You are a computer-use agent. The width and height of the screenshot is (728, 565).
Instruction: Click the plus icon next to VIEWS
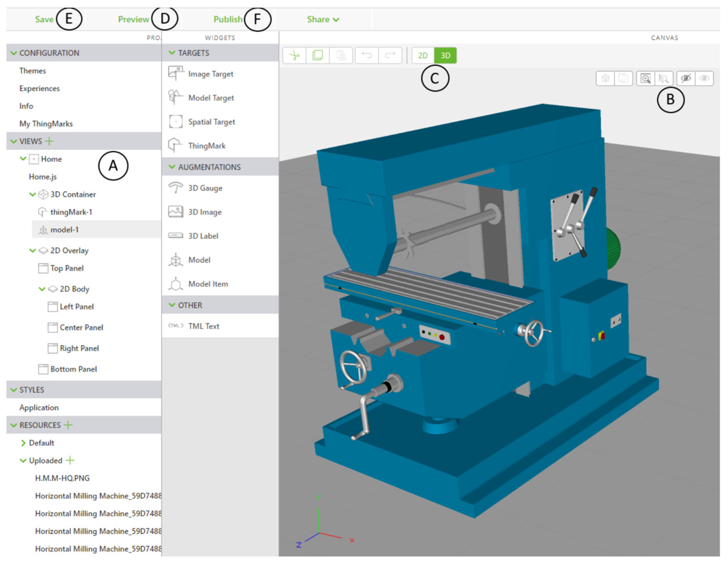point(49,141)
